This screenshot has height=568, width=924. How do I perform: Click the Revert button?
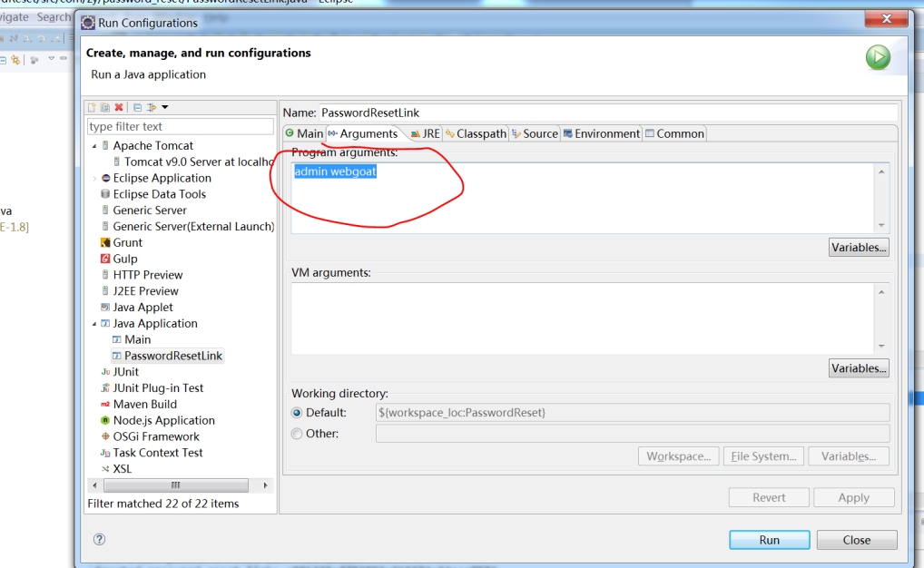769,497
